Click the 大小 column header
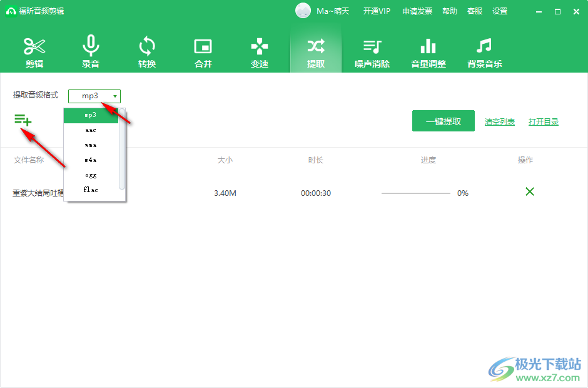This screenshot has width=588, height=388. [225, 160]
